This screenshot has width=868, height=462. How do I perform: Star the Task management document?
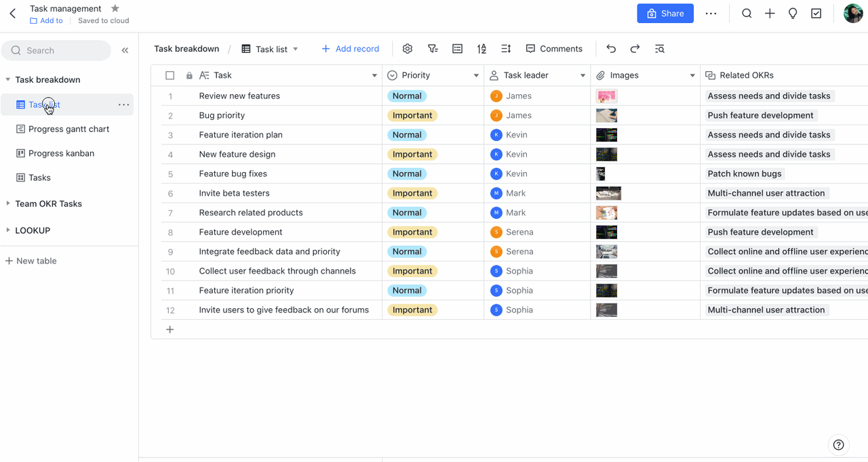pyautogui.click(x=115, y=8)
